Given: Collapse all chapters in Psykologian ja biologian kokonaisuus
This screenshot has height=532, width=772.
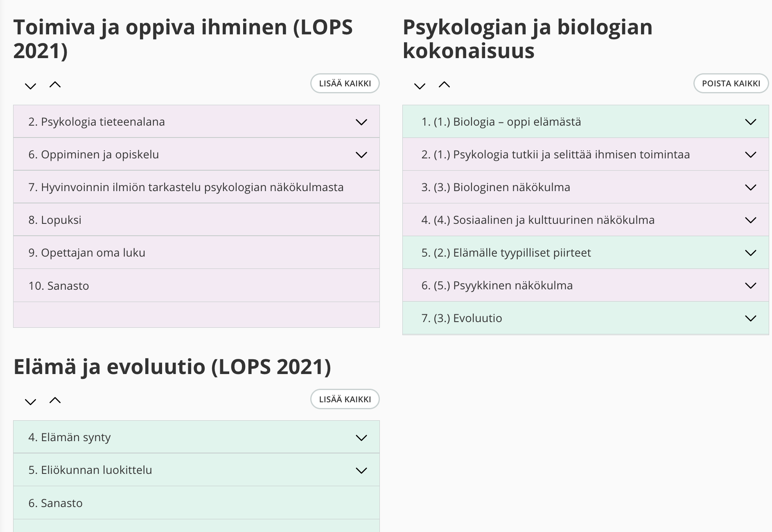Looking at the screenshot, I should point(444,85).
